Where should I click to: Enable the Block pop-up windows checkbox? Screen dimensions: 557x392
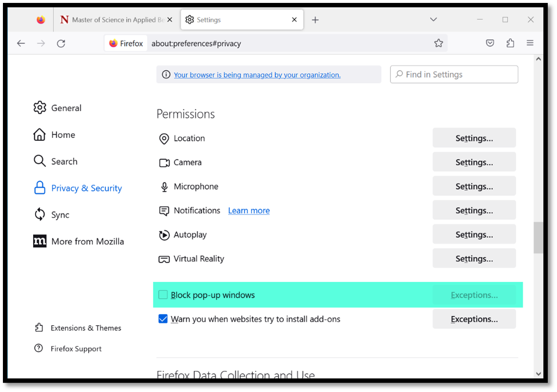(163, 295)
